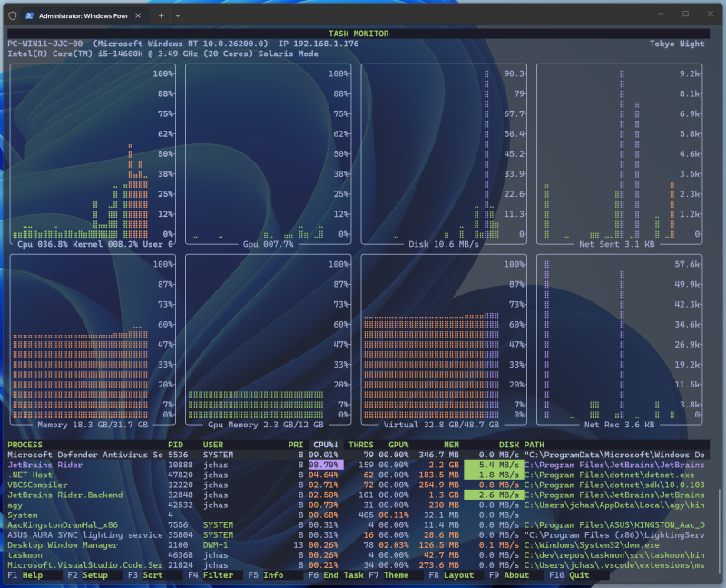Viewport: 726px width, 588px height.
Task: Click the 2.6 MB/s disk value
Action: pyautogui.click(x=494, y=495)
